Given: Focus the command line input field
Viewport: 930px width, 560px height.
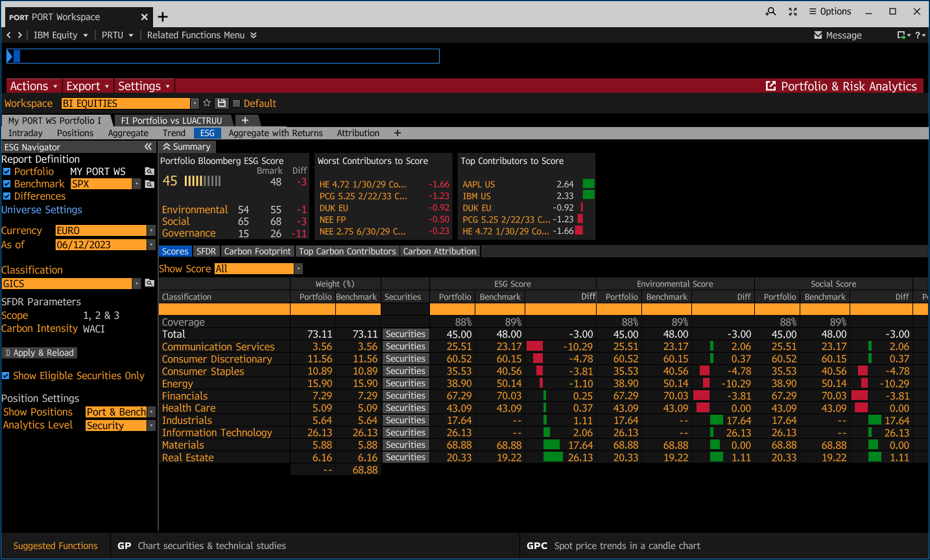Looking at the screenshot, I should click(x=223, y=56).
